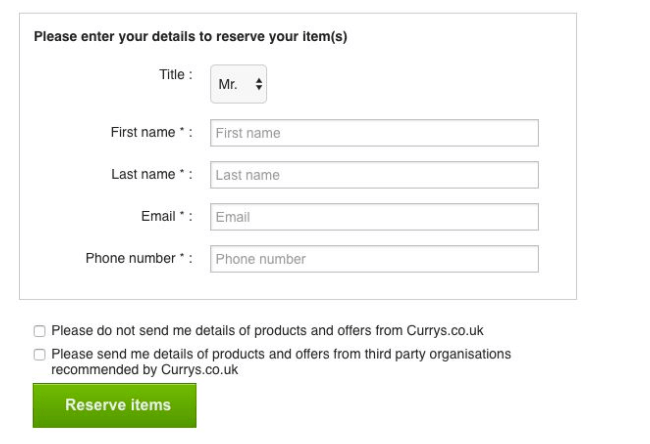Image resolution: width=650 pixels, height=444 pixels.
Task: Click the "Title :" field label
Action: click(x=176, y=75)
